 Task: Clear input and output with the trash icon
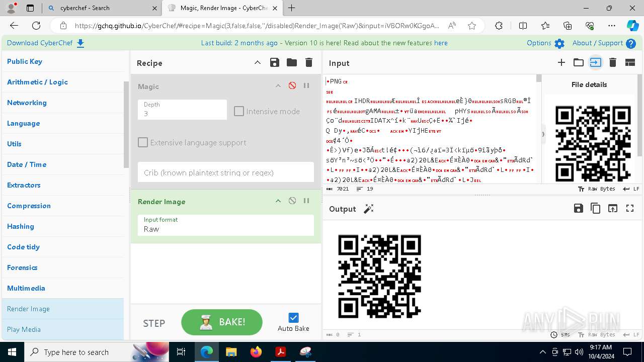pos(613,63)
